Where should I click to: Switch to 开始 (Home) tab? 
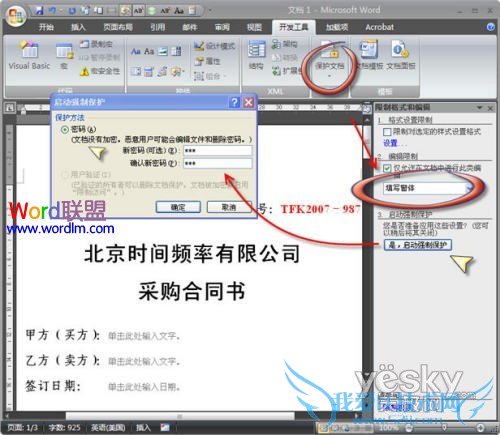[x=46, y=27]
